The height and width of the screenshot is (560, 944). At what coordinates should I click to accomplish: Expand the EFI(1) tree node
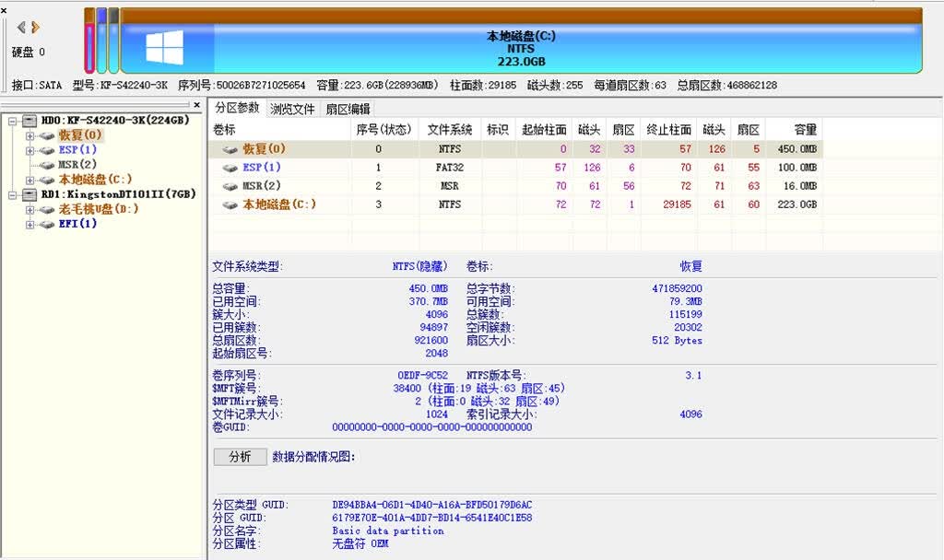coord(29,225)
